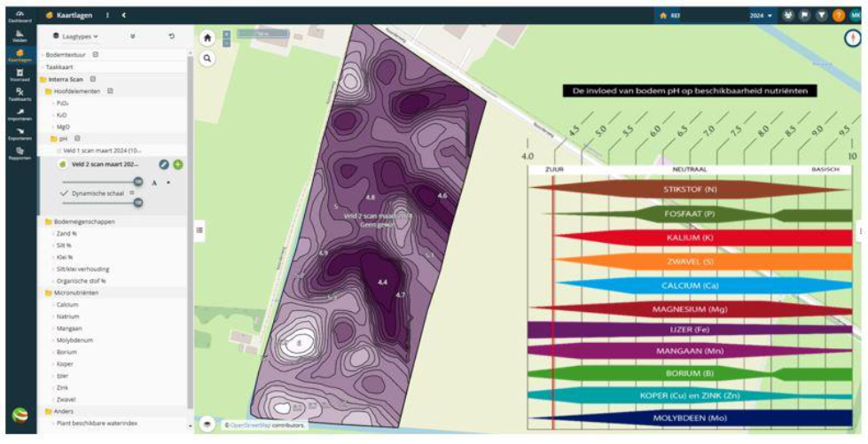
Task: Select the Organische stof % layer
Action: tap(81, 281)
